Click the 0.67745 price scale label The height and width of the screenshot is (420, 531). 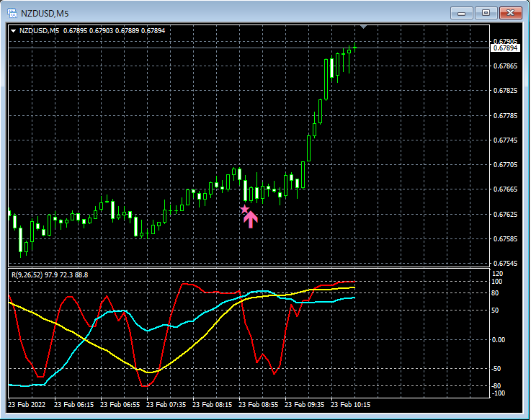pyautogui.click(x=505, y=140)
